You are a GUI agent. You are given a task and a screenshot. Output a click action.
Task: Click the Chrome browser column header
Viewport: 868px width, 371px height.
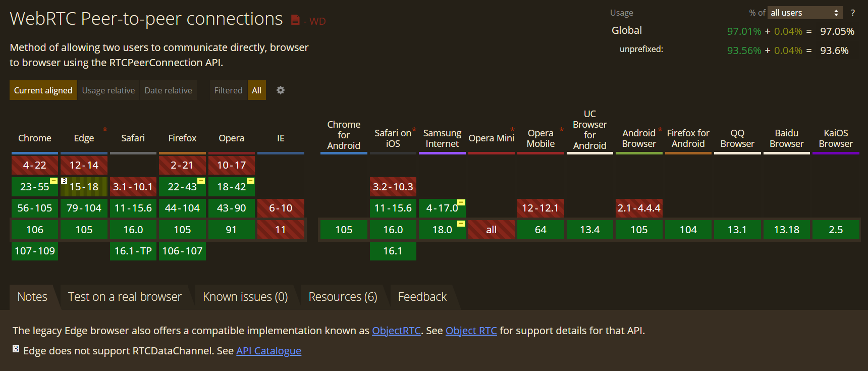35,138
